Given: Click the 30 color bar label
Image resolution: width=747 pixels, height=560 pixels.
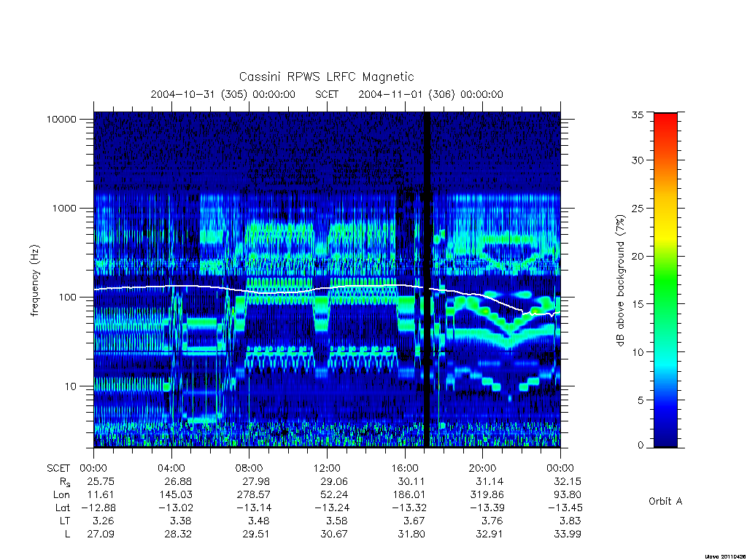Looking at the screenshot, I should coord(638,160).
